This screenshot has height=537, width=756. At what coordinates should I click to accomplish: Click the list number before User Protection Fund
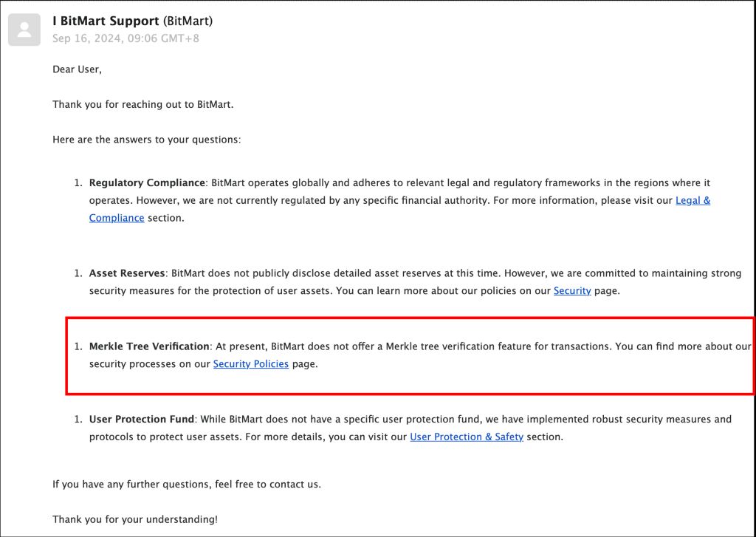click(x=78, y=419)
